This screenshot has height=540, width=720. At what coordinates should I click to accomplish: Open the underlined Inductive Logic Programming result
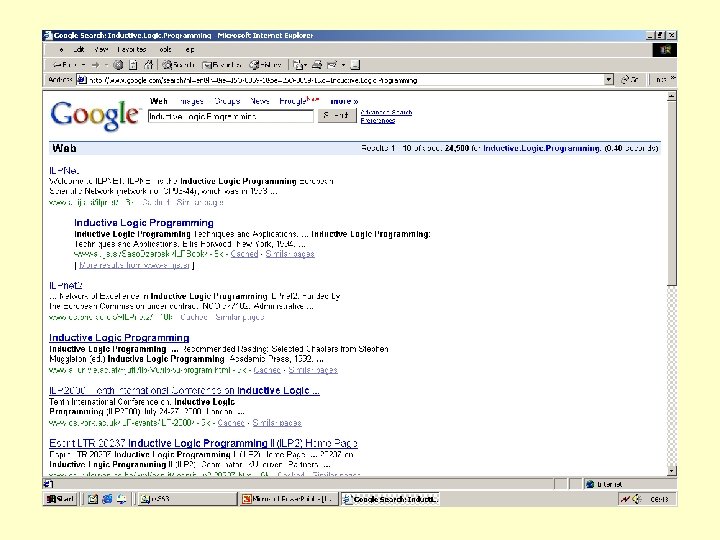pyautogui.click(x=119, y=338)
